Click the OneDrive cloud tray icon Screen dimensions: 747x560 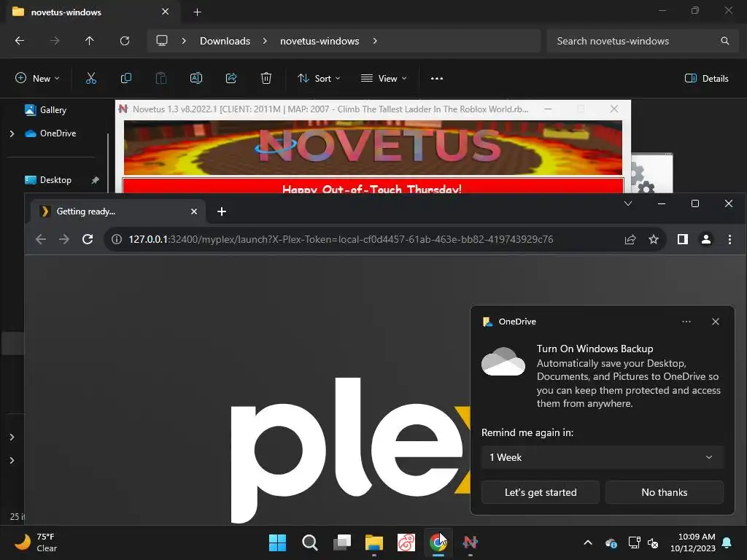[x=611, y=542]
